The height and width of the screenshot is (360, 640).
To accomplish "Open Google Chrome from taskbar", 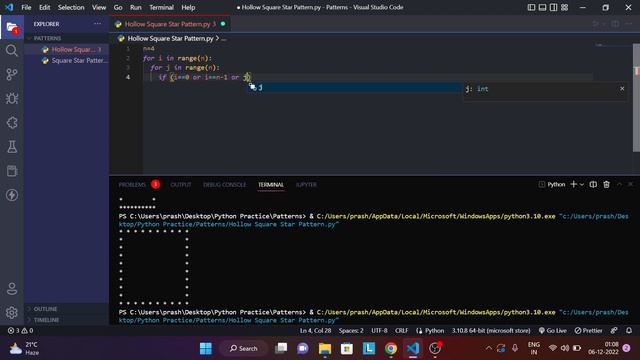I will [x=391, y=348].
